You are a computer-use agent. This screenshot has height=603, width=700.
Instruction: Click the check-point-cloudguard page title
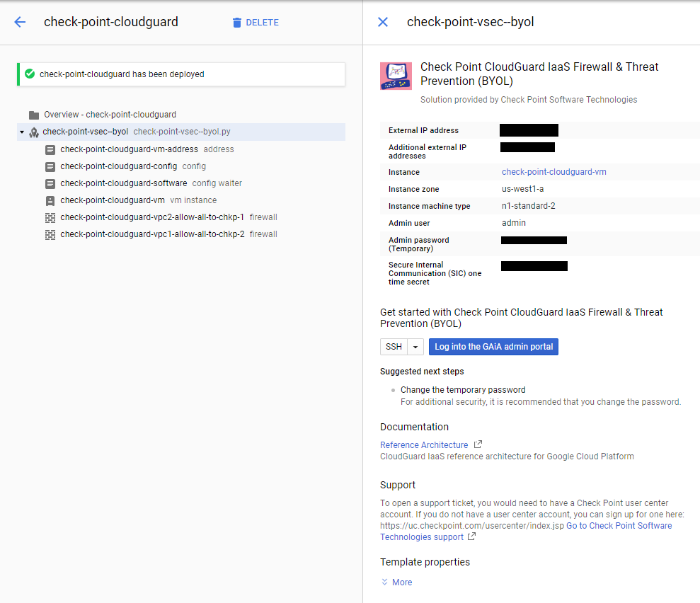tap(110, 22)
